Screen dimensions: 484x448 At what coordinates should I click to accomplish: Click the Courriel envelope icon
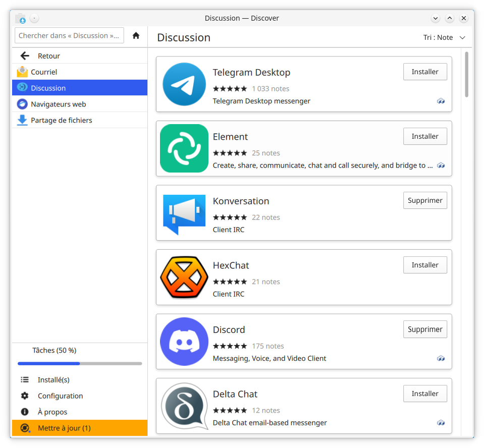coord(22,72)
